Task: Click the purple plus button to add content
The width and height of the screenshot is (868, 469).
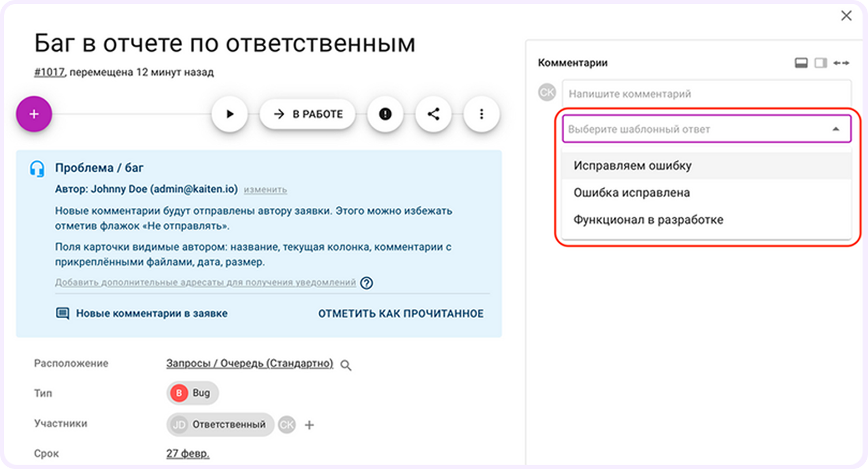Action: pos(34,114)
